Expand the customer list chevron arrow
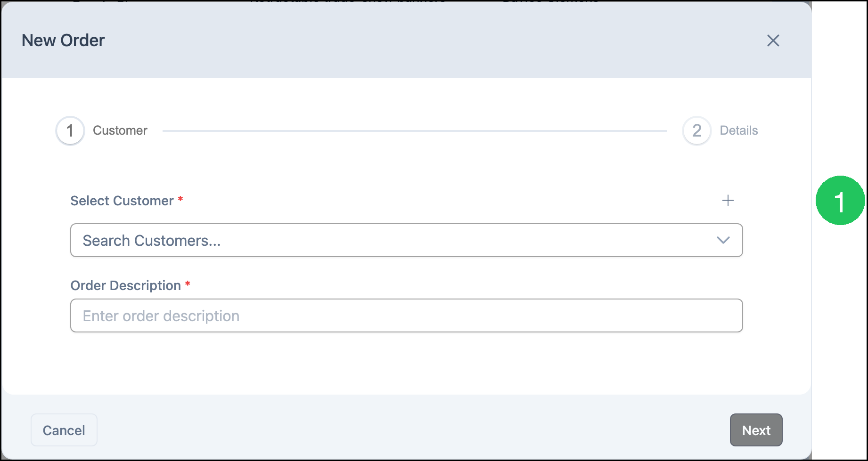 [x=723, y=240]
